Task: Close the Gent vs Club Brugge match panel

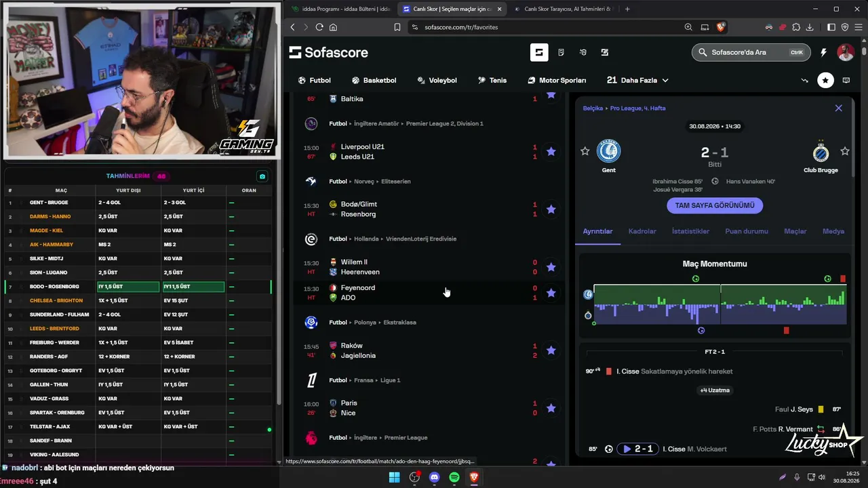Action: [839, 108]
